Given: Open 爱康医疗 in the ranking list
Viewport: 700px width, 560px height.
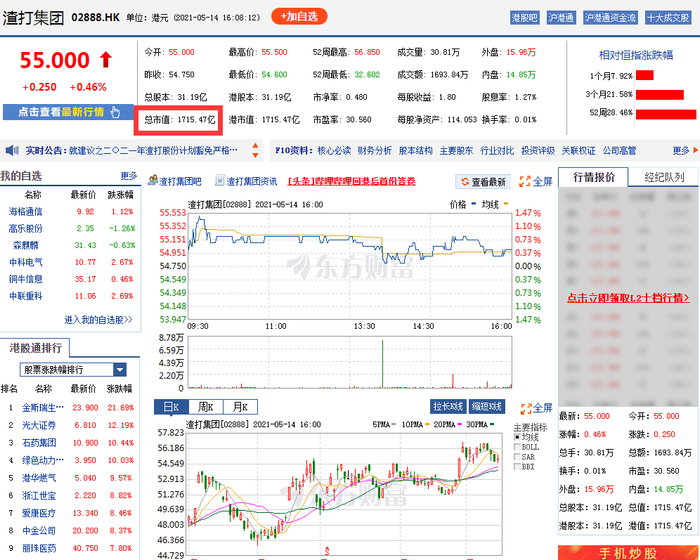Looking at the screenshot, I should (39, 513).
